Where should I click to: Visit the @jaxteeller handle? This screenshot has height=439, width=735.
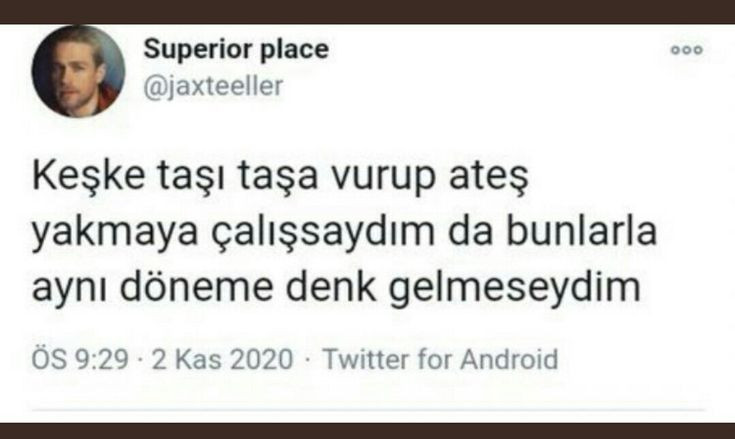pyautogui.click(x=213, y=86)
